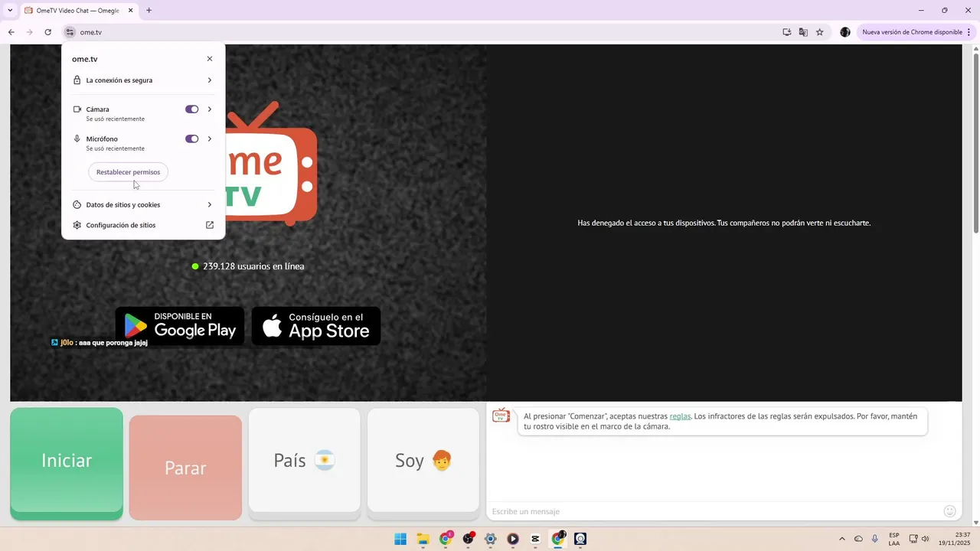Open Configuración de sitios

tap(143, 226)
